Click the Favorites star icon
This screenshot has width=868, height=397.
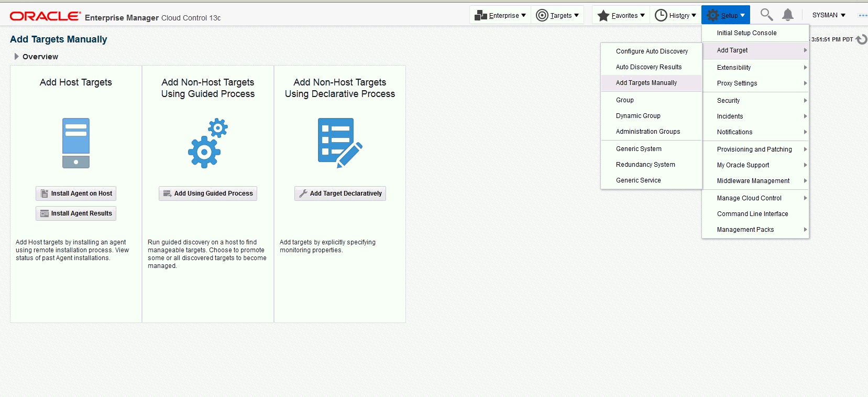[x=603, y=15]
